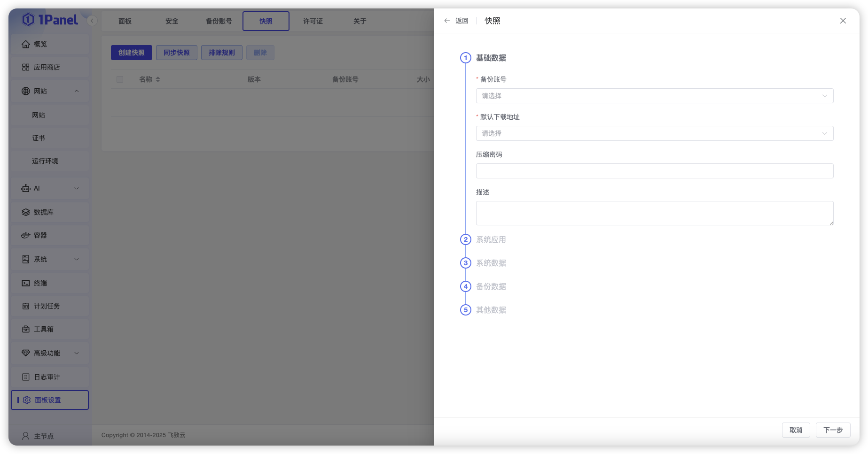Select the 应用商店 app store icon

(26, 67)
